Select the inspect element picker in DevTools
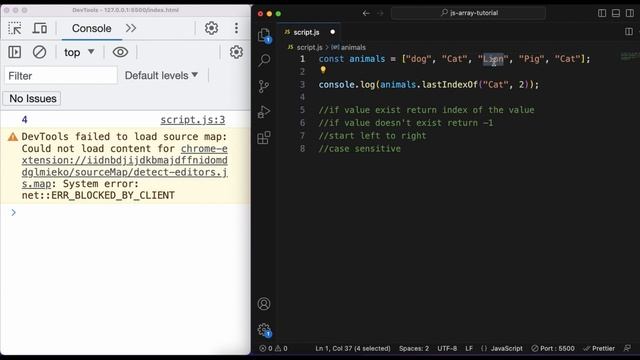 click(15, 28)
